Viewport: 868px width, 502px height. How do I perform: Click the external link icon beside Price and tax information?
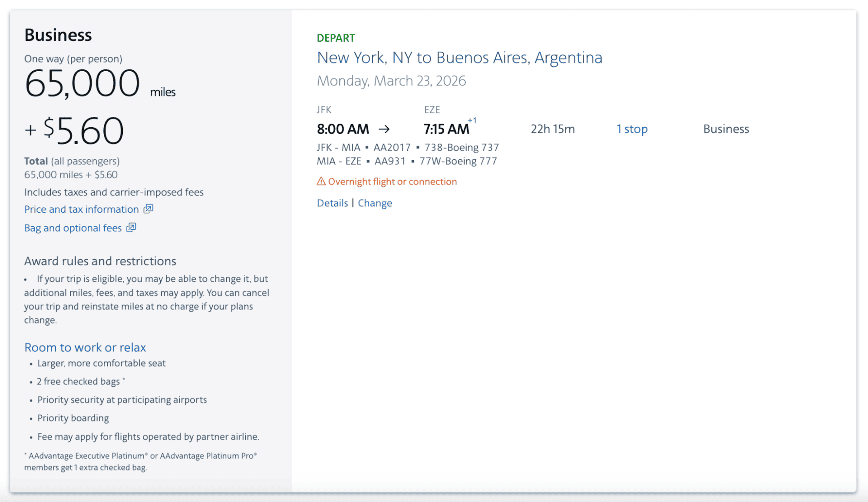(147, 209)
